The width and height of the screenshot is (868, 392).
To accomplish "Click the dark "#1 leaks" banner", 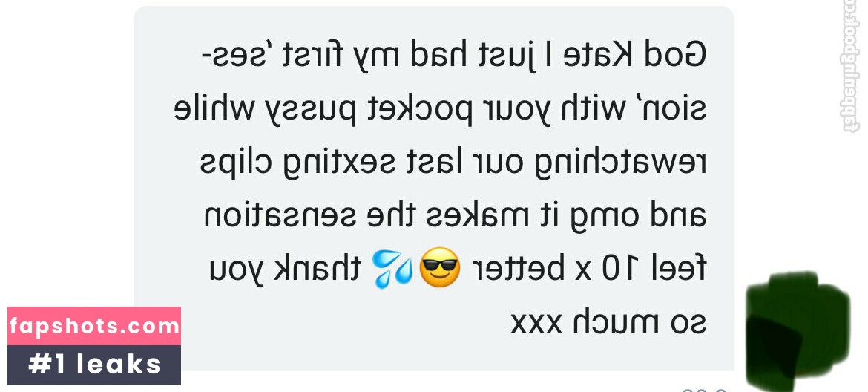I will [94, 365].
